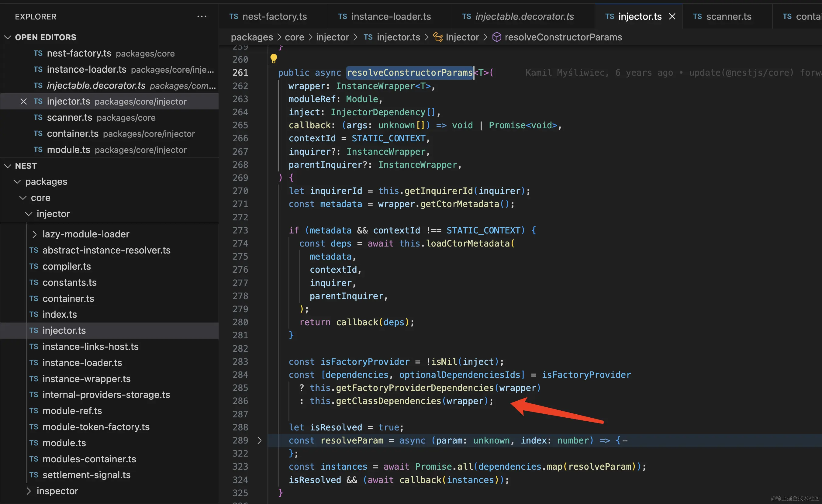Screen dimensions: 822x504
Task: Open internal-providers-storage.ts in file tree
Action: pos(109,395)
